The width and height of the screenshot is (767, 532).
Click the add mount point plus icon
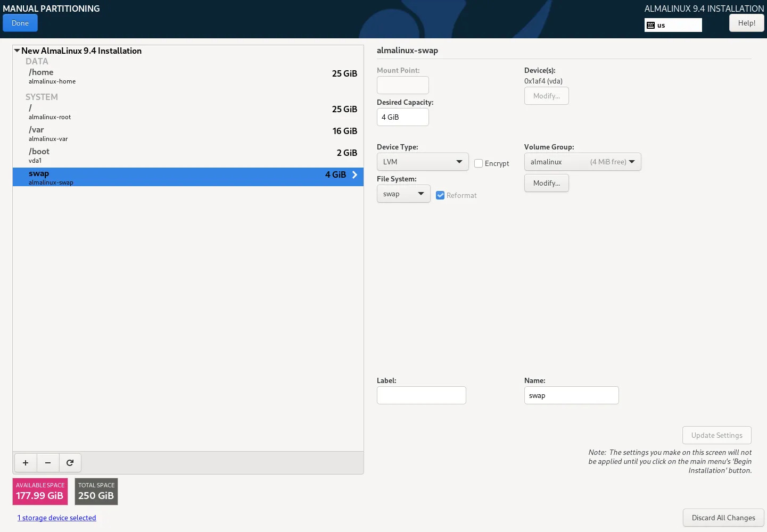pyautogui.click(x=25, y=463)
